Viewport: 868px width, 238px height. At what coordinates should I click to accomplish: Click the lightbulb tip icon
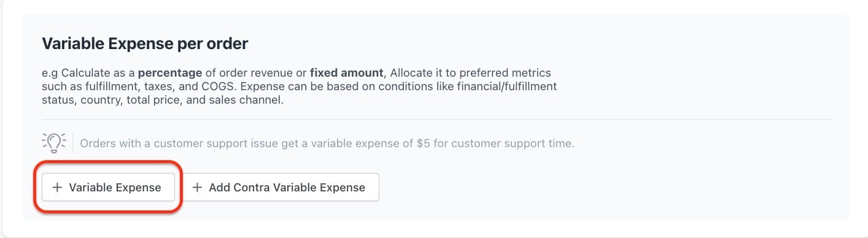pos(54,143)
